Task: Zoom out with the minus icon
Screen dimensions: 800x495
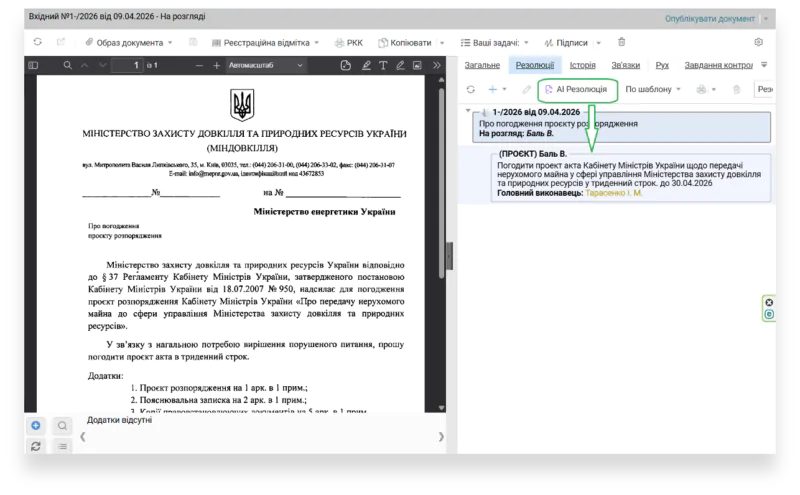Action: 199,65
